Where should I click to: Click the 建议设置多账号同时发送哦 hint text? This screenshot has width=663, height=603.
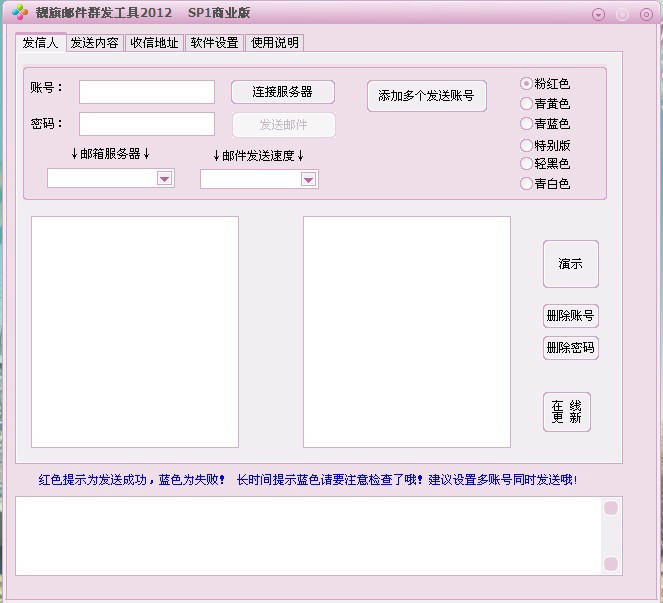point(503,480)
